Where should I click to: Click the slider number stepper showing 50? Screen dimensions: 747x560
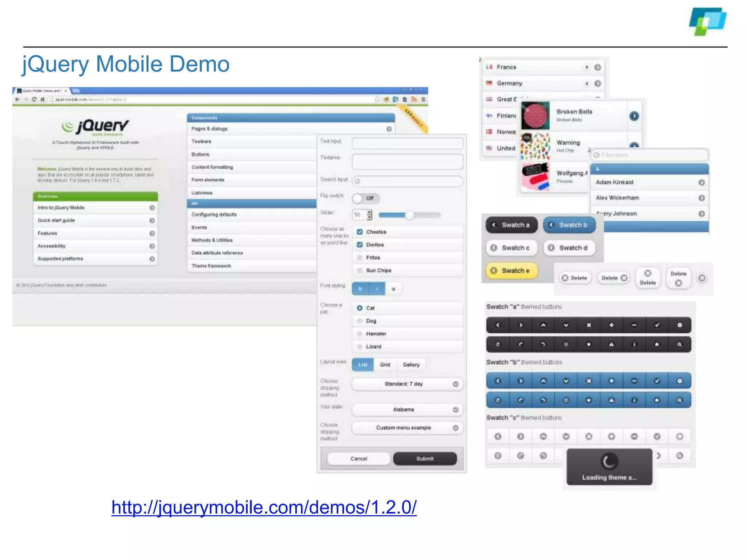[x=362, y=215]
